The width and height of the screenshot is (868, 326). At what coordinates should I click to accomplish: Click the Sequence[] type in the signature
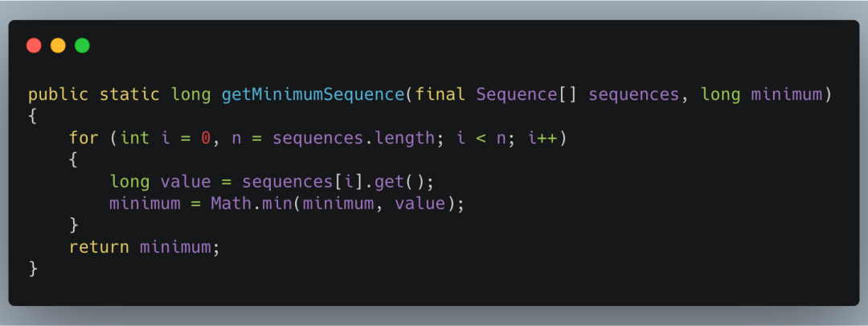(x=527, y=95)
